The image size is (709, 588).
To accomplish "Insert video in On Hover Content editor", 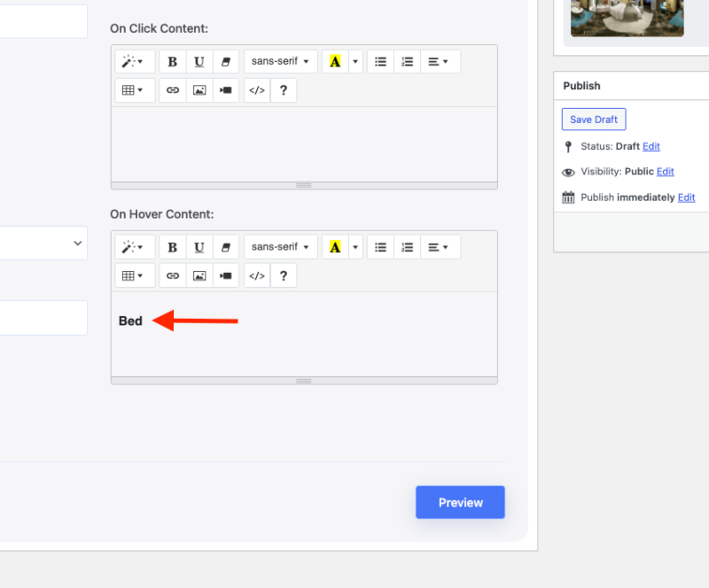I will pos(226,275).
